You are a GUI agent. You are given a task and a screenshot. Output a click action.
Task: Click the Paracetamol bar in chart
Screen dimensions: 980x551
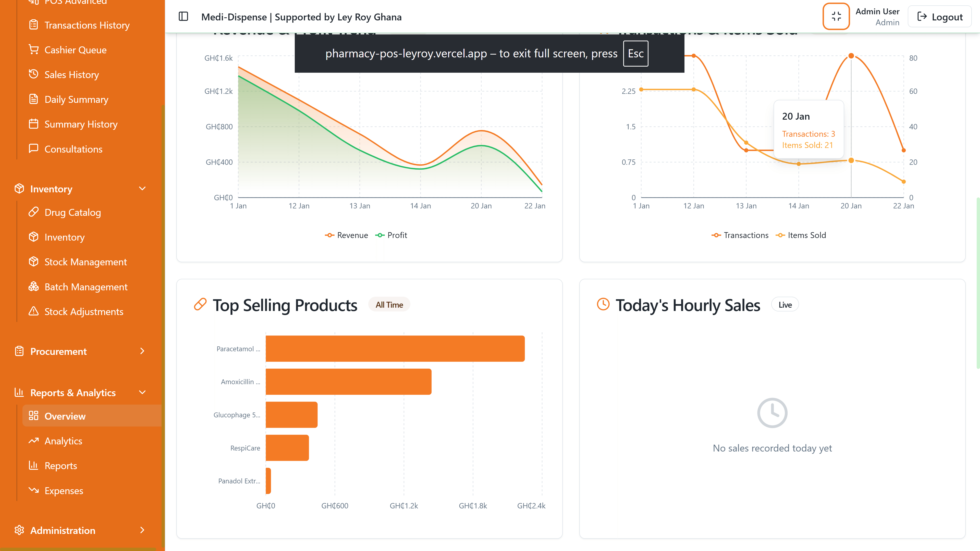click(x=395, y=348)
